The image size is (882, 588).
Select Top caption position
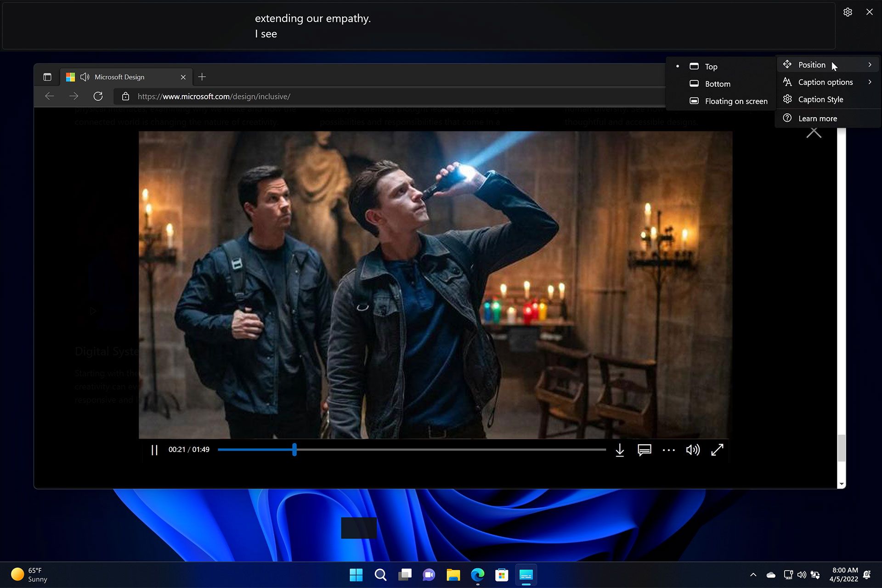click(711, 67)
